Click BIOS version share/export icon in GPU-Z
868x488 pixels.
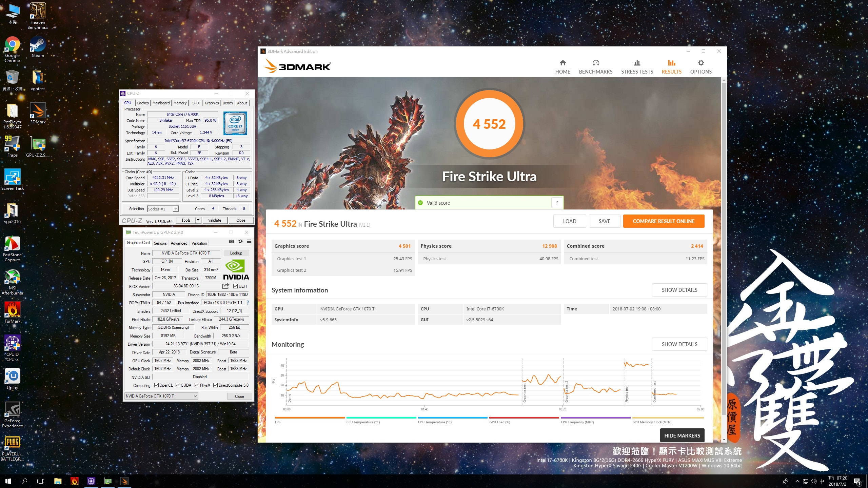tap(225, 286)
